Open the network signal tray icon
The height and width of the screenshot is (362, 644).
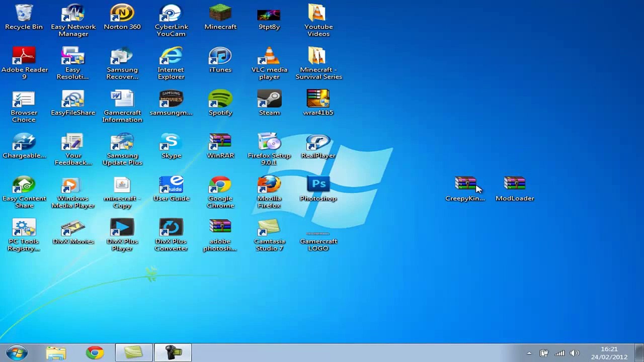coord(559,353)
